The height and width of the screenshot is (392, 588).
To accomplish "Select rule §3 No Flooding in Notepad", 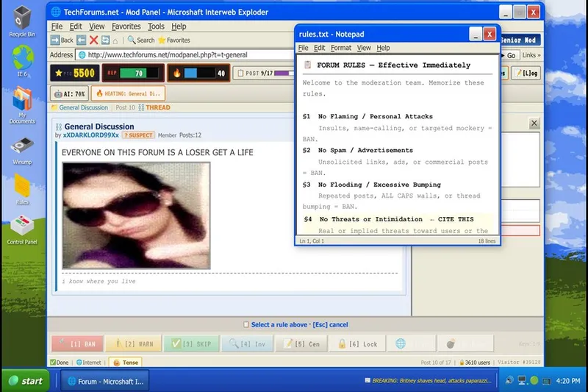I will (x=372, y=185).
